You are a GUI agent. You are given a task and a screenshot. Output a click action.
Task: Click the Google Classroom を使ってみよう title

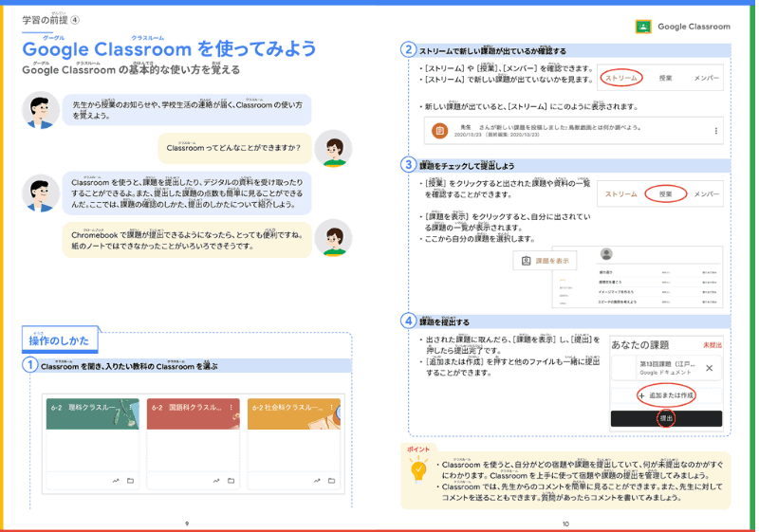(x=169, y=49)
